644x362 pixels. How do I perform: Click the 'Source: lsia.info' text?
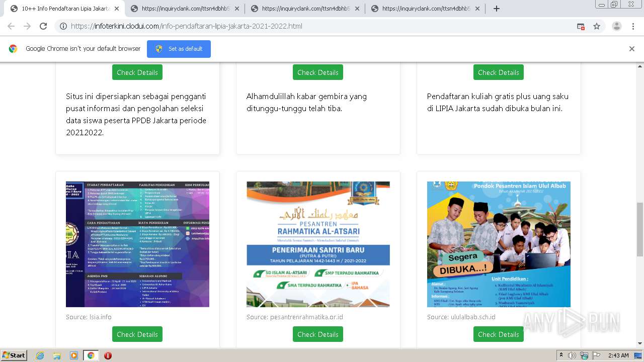point(89,317)
